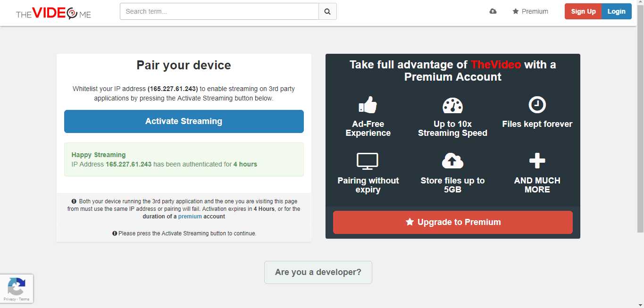The image size is (644, 308).
Task: Click the info icon before 'Please press'
Action: [x=115, y=233]
